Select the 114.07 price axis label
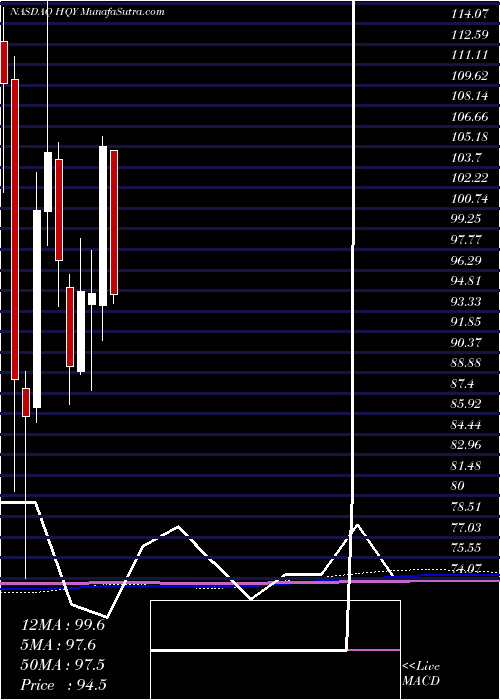500x700 pixels. (x=469, y=14)
